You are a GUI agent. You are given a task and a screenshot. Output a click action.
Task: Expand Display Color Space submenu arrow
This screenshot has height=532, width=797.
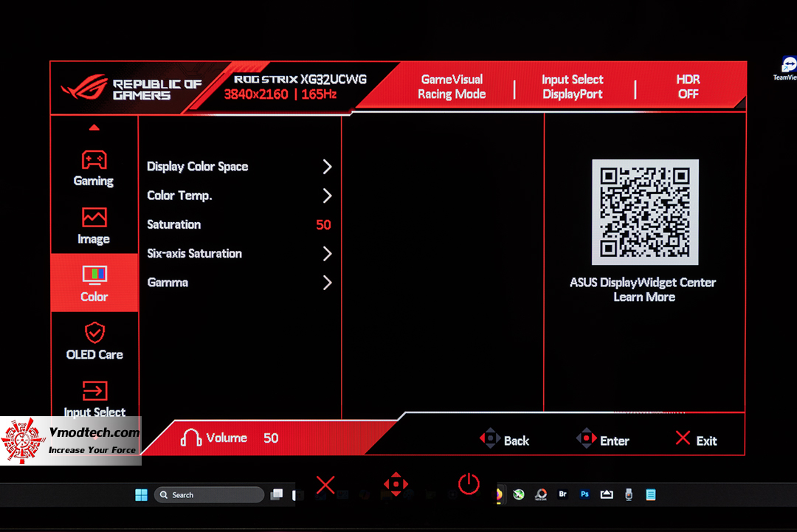327,167
